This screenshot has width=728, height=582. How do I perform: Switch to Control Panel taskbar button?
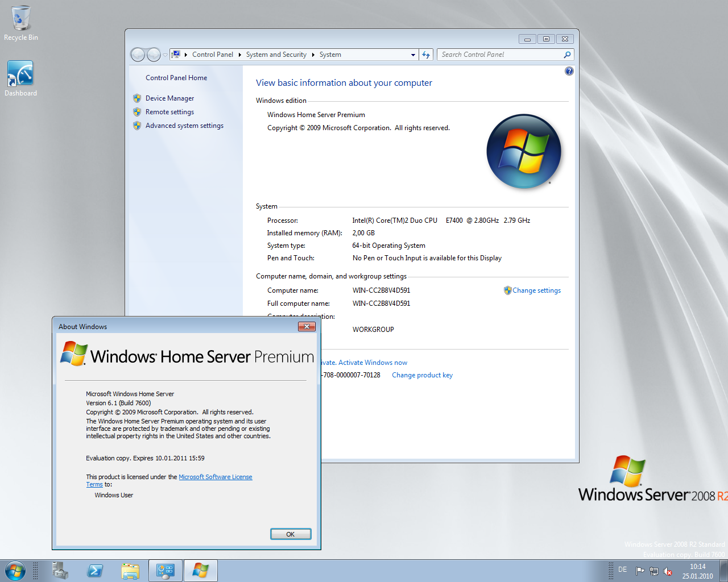coord(166,571)
